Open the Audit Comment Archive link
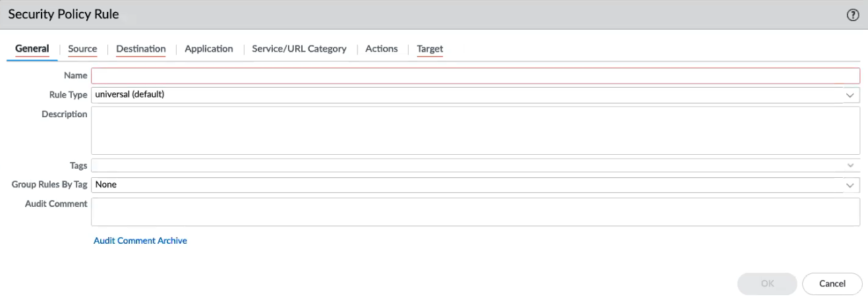 140,241
